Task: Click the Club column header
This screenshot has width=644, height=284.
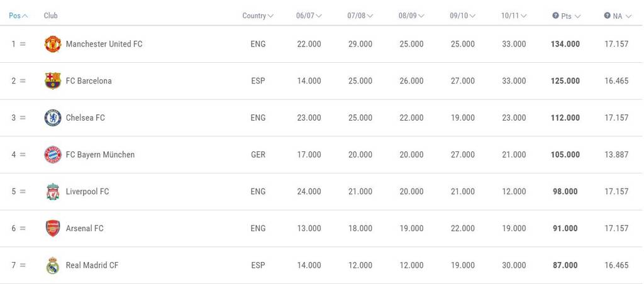Action: click(x=50, y=16)
